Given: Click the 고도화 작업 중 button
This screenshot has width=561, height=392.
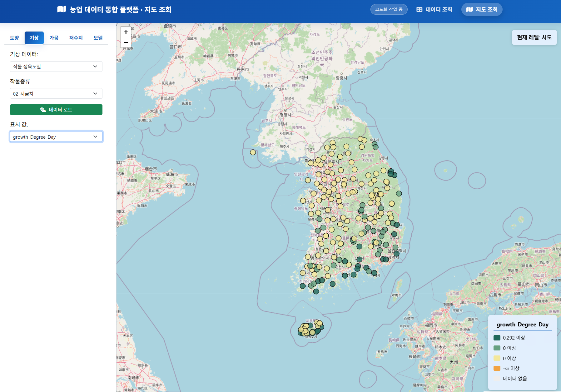Looking at the screenshot, I should point(389,9).
